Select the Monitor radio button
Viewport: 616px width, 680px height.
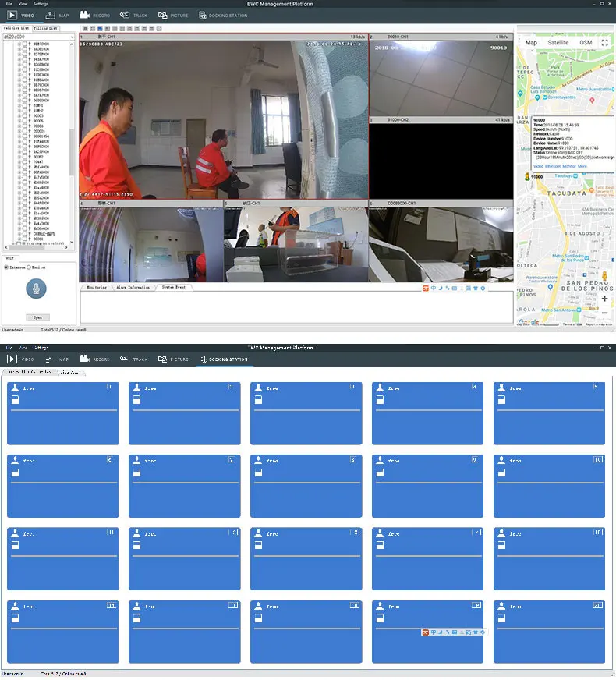pos(29,267)
